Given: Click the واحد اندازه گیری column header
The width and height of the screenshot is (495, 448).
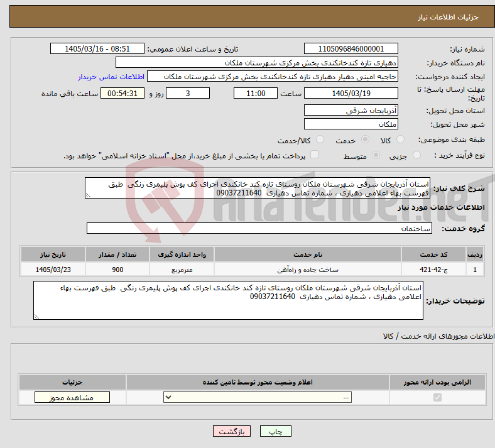Looking at the screenshot, I should [182, 254].
